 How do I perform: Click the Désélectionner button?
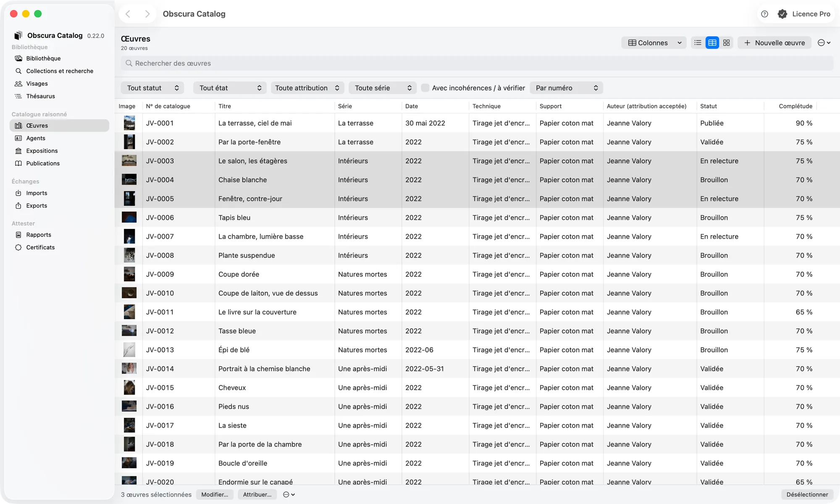pyautogui.click(x=807, y=495)
